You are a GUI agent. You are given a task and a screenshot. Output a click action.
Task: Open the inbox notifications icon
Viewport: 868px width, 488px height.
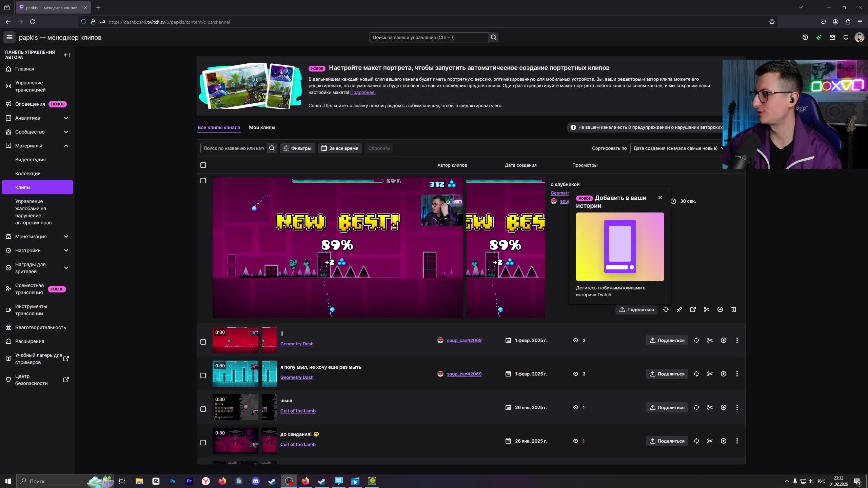point(832,37)
